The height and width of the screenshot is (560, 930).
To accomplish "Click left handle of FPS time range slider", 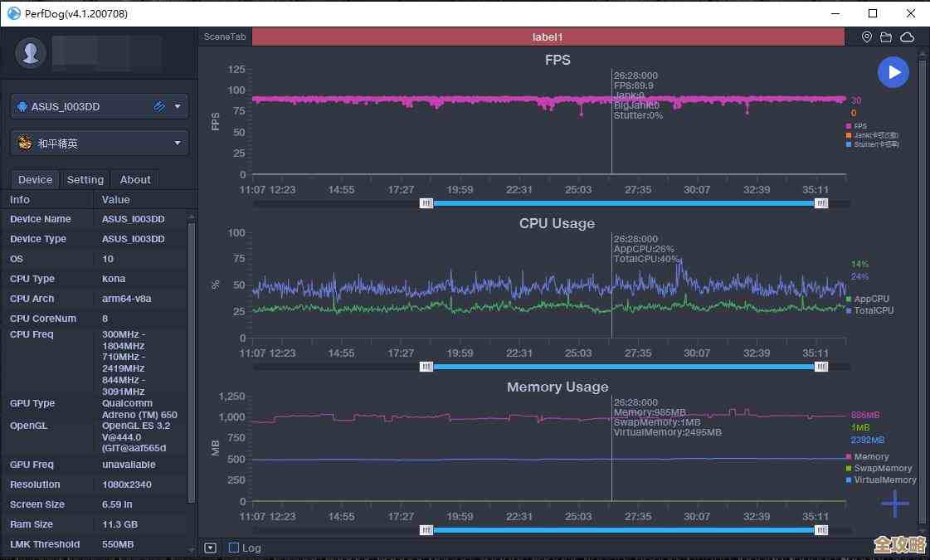I will point(426,203).
